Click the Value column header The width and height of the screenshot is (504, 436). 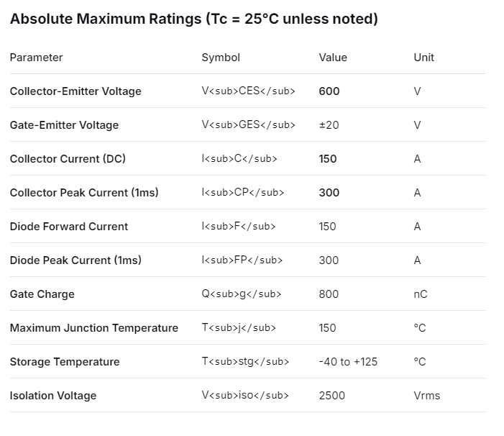coord(333,58)
